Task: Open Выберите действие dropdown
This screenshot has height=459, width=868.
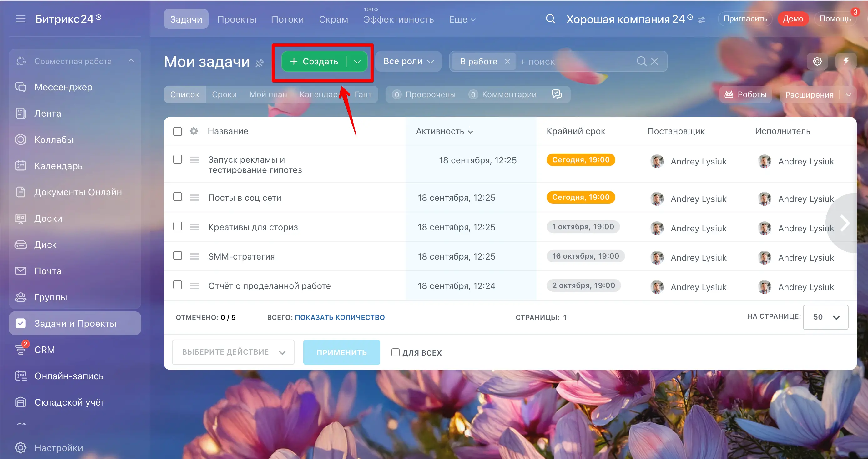Action: [x=233, y=352]
